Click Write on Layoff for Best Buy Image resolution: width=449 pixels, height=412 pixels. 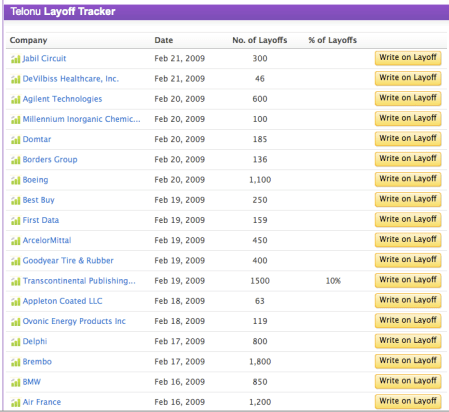click(x=408, y=199)
